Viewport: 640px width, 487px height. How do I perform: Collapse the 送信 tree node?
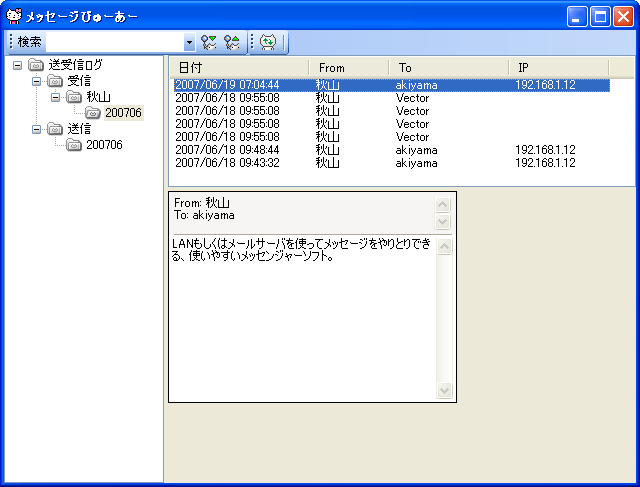[x=37, y=129]
